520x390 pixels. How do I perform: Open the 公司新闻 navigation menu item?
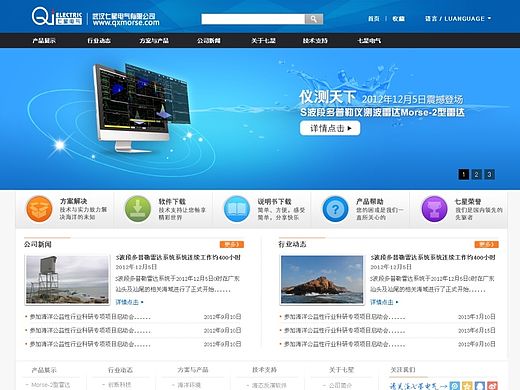208,41
